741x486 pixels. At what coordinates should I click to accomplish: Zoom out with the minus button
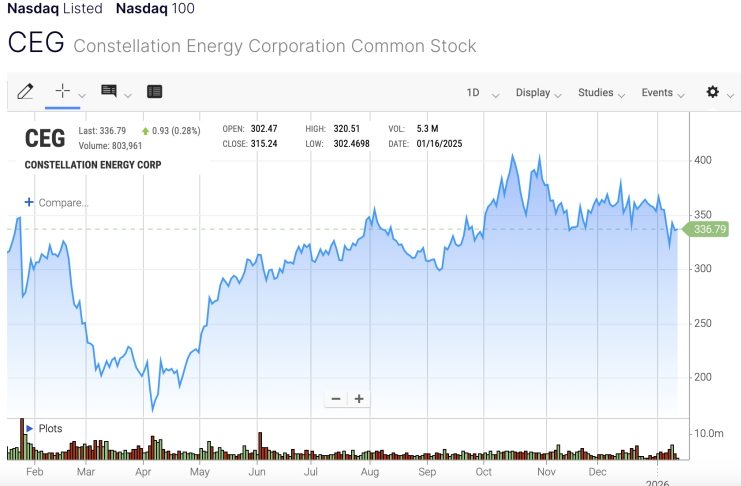coord(336,398)
